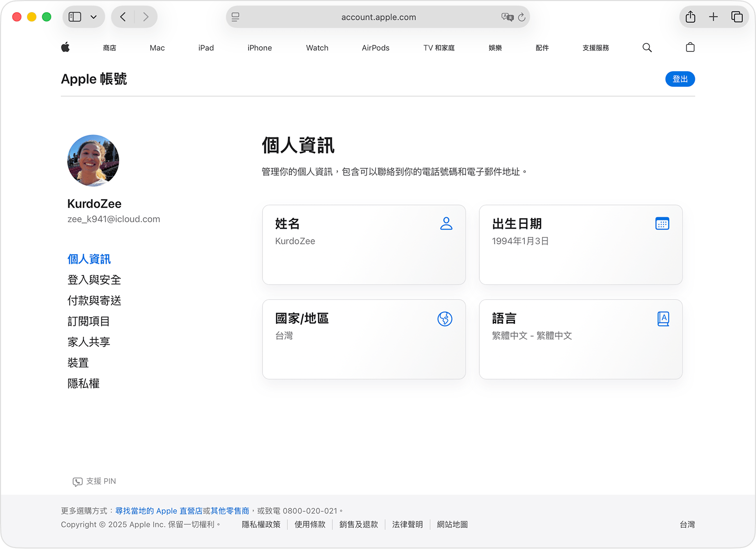Share the page via Safari's share icon
This screenshot has height=549, width=756.
tap(690, 16)
